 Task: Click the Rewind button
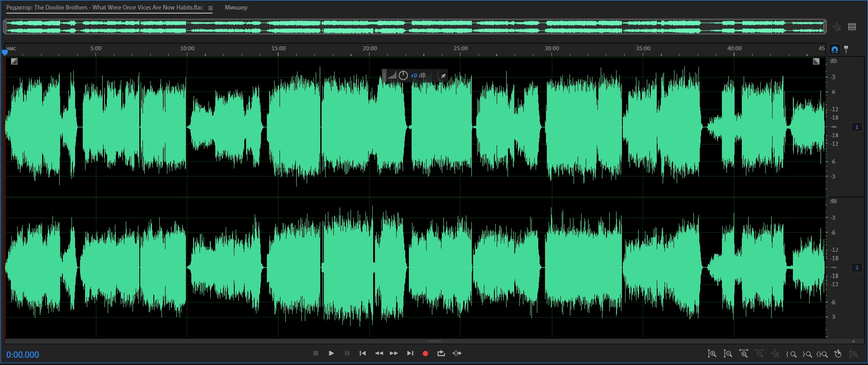pyautogui.click(x=379, y=353)
